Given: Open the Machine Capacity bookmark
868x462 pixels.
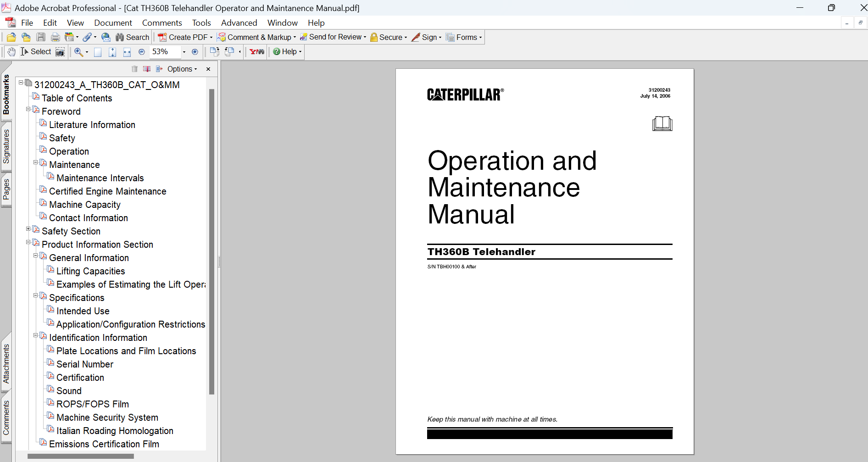Looking at the screenshot, I should coord(85,205).
